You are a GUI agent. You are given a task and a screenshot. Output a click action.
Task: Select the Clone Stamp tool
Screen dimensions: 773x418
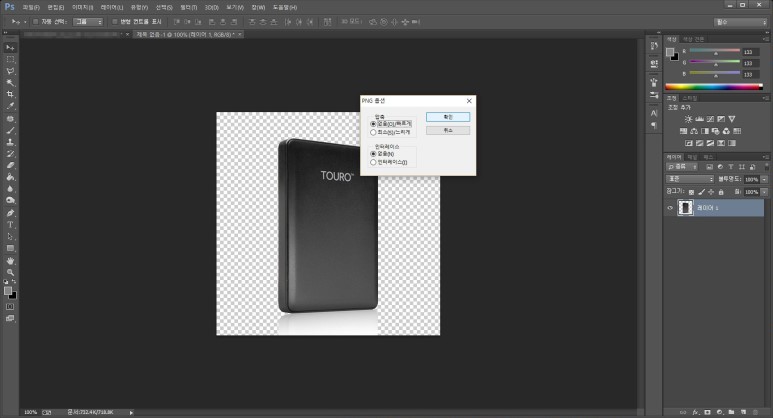(10, 142)
